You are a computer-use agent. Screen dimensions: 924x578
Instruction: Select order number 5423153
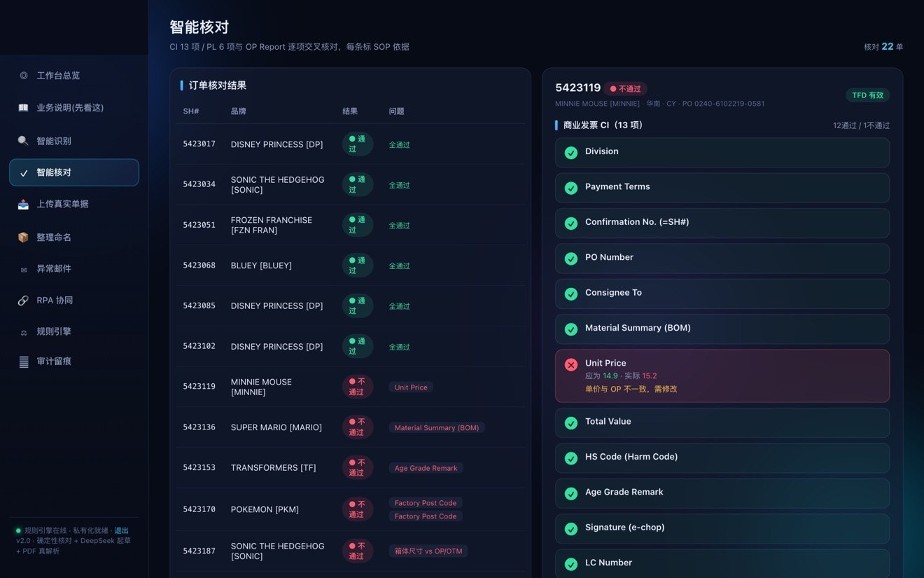(199, 468)
